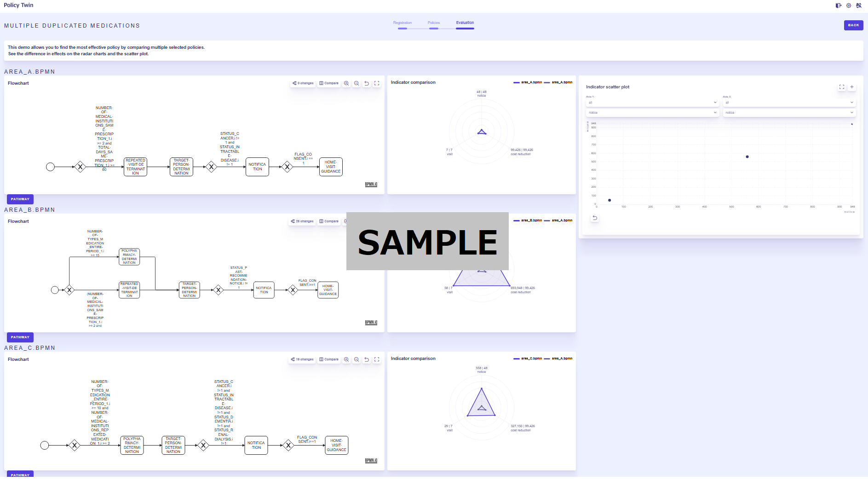This screenshot has height=481, width=868.
Task: Zoom in on the AREA_A flowchart
Action: (346, 83)
